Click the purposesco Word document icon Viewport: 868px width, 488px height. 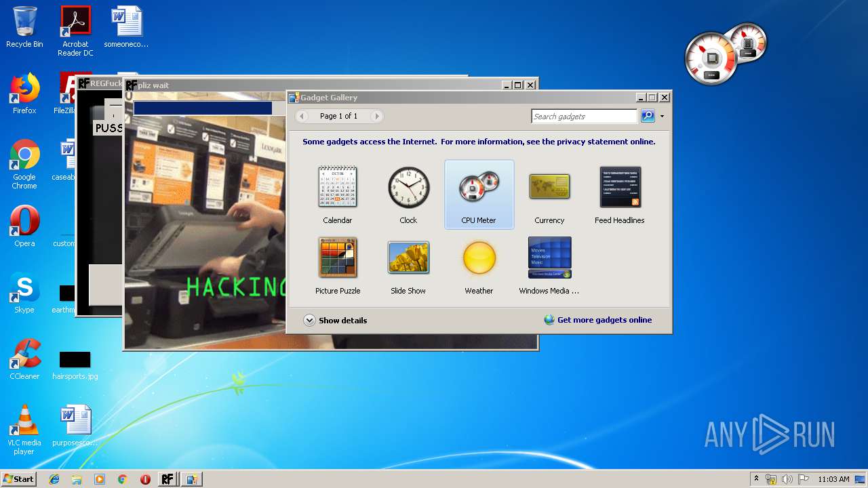coord(75,426)
